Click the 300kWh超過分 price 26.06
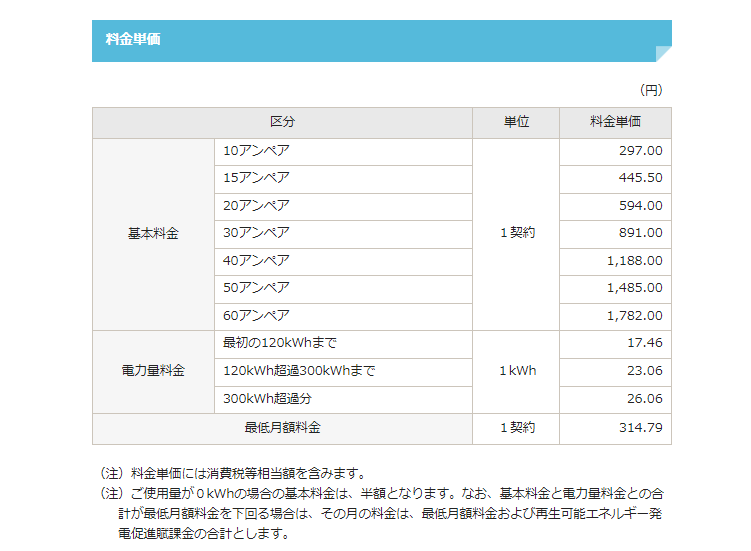The height and width of the screenshot is (551, 751). [x=644, y=398]
